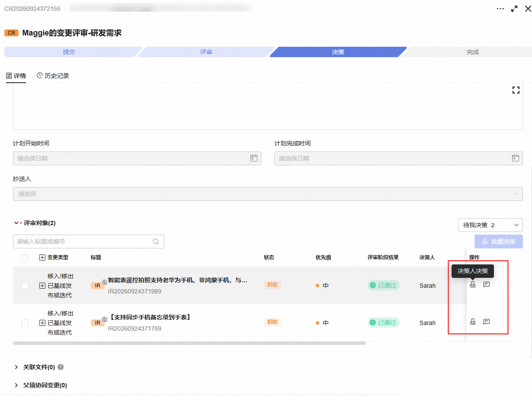Switch to the 历史记录 tab
Image resolution: width=532 pixels, height=396 pixels.
click(53, 76)
